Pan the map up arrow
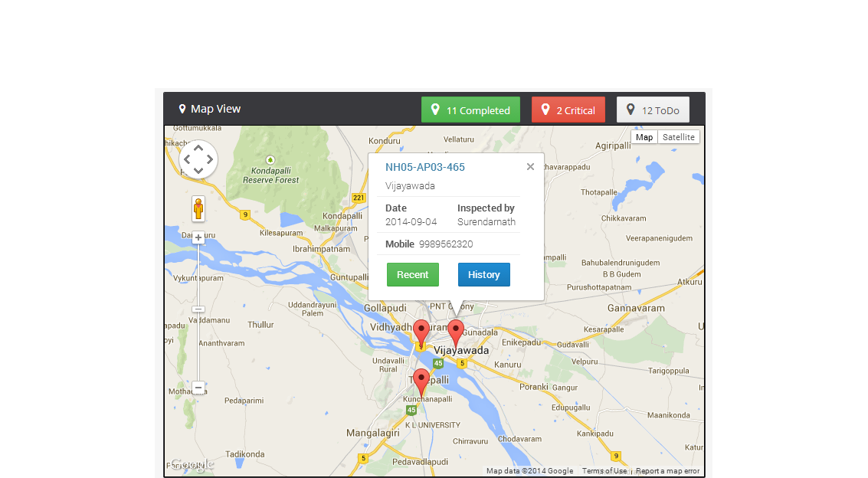 click(198, 149)
